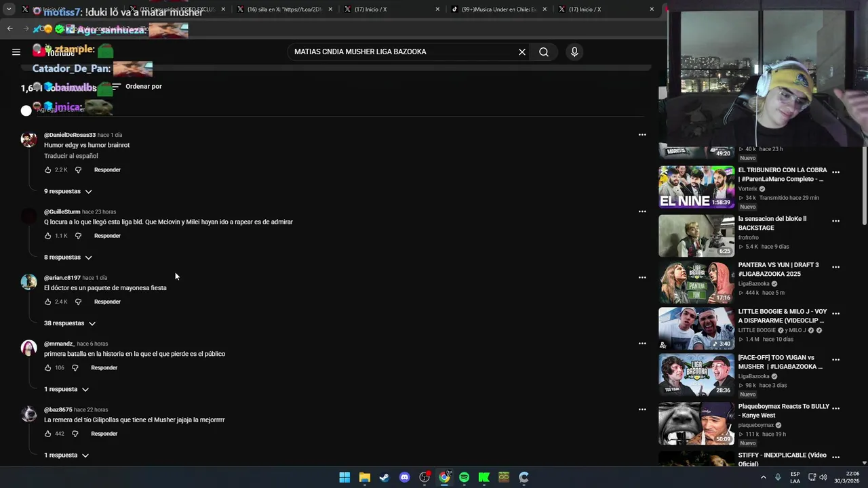Open the green Kick app in taskbar
The image size is (868, 488).
coord(484,477)
